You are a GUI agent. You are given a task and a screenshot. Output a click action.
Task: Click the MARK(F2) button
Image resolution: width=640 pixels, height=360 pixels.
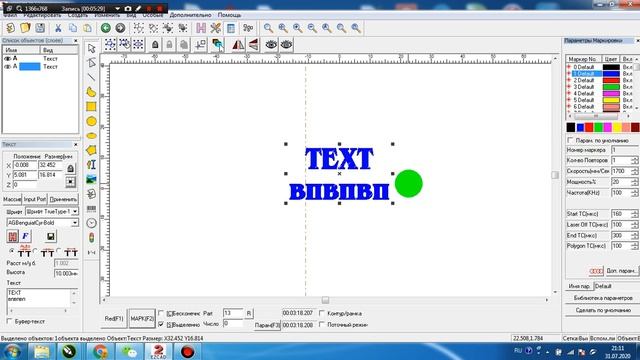[142, 318]
